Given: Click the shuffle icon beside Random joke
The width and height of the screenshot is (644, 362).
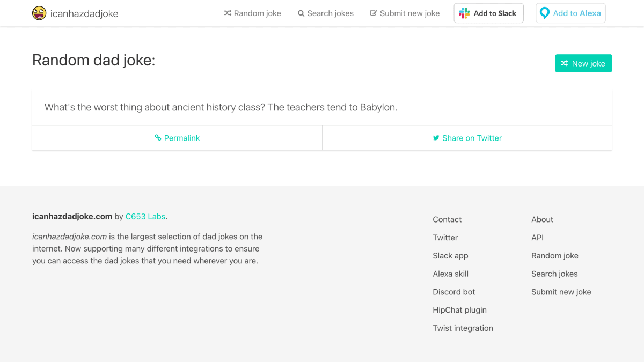Looking at the screenshot, I should coord(228,13).
